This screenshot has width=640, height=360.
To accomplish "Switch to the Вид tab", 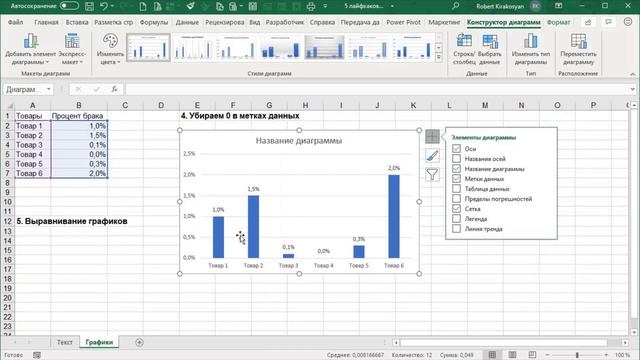I will pos(254,22).
